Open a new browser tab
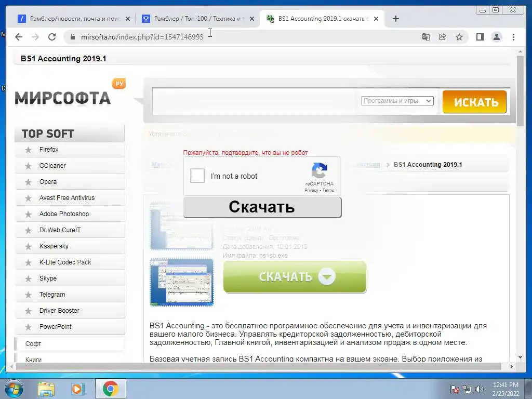This screenshot has height=399, width=532. tap(395, 19)
